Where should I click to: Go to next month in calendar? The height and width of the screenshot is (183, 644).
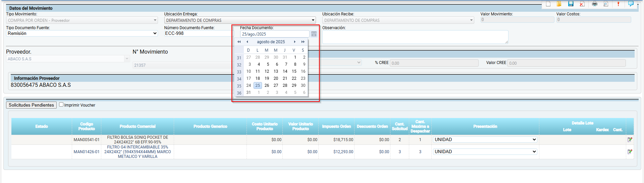coord(294,42)
